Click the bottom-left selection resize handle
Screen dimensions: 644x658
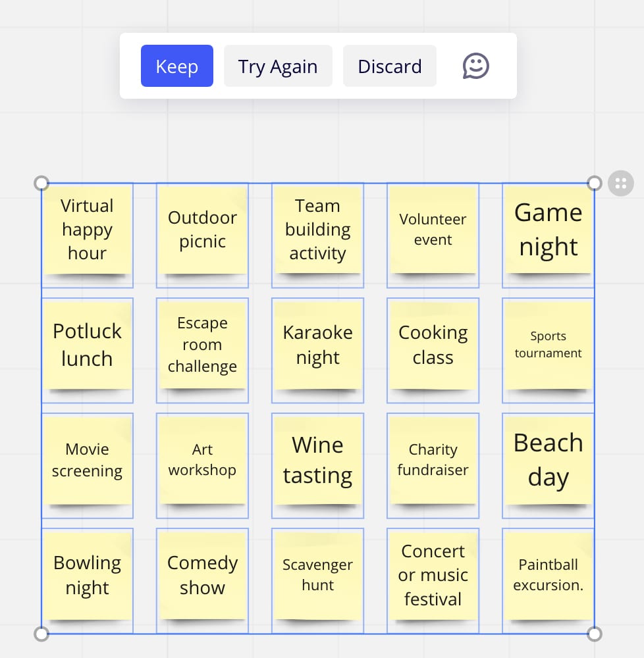click(x=41, y=634)
